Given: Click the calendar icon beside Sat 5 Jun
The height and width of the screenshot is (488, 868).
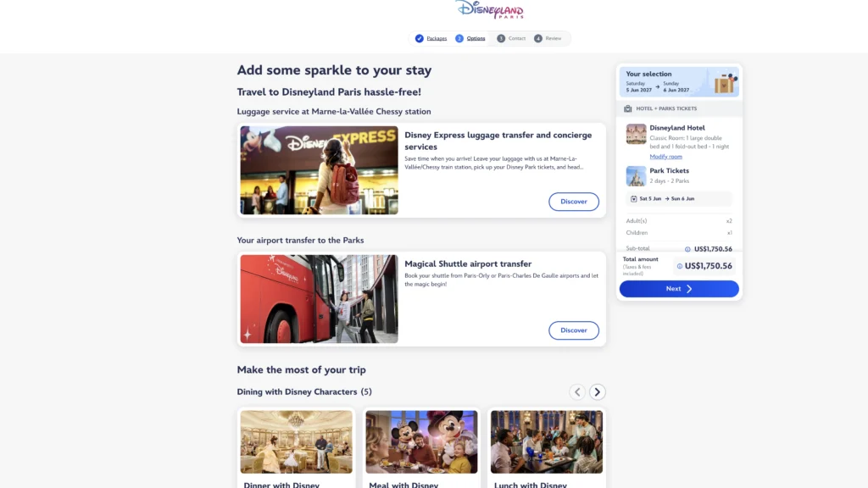Looking at the screenshot, I should (x=633, y=198).
